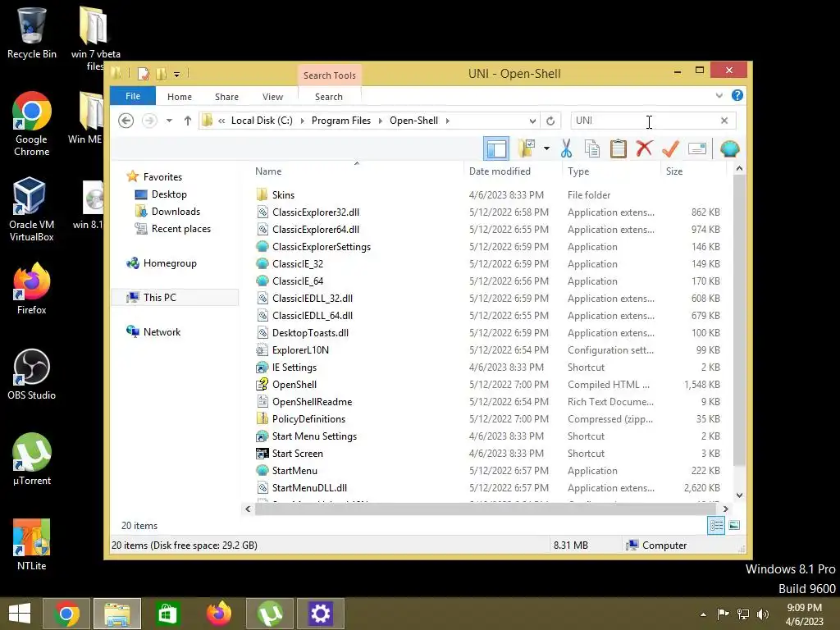Viewport: 840px width, 630px height.
Task: Open the Windows Start button
Action: [20, 614]
